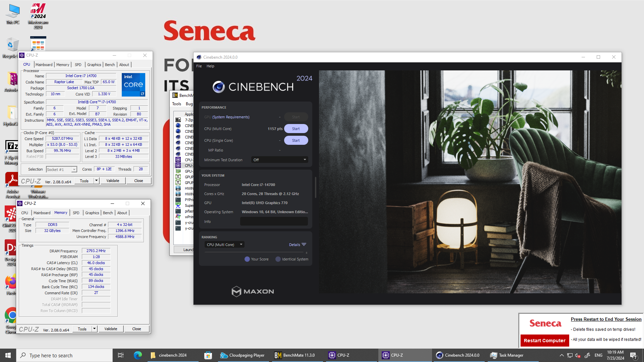Image resolution: width=644 pixels, height=362 pixels.
Task: Click the red Restart Computer button
Action: point(544,341)
